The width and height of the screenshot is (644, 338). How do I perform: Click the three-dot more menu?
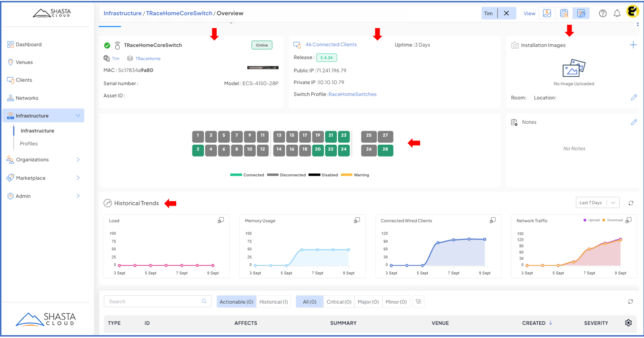[x=637, y=25]
